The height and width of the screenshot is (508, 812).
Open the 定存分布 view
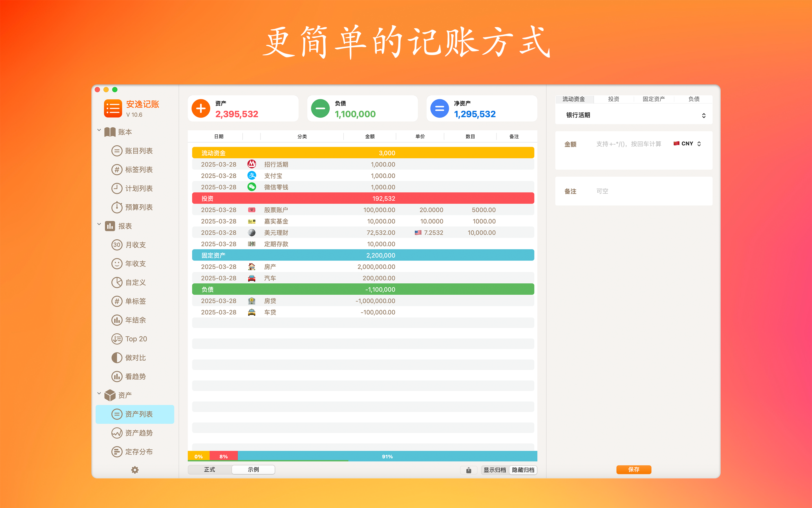tap(135, 452)
